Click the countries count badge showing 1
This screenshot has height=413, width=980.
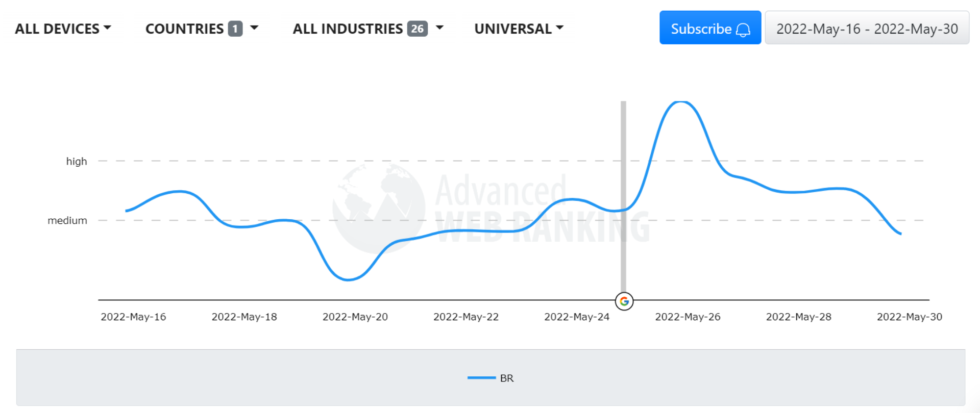click(x=235, y=29)
